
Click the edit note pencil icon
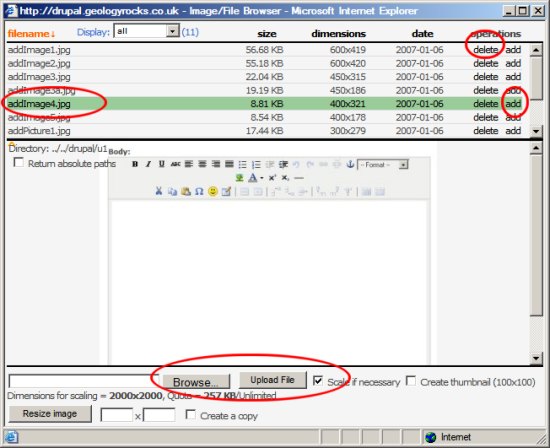pyautogui.click(x=226, y=191)
